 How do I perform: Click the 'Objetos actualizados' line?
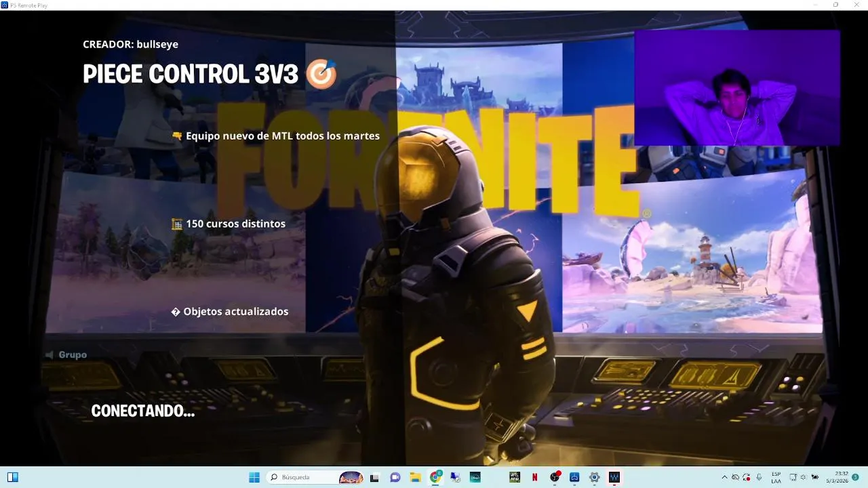pos(235,312)
